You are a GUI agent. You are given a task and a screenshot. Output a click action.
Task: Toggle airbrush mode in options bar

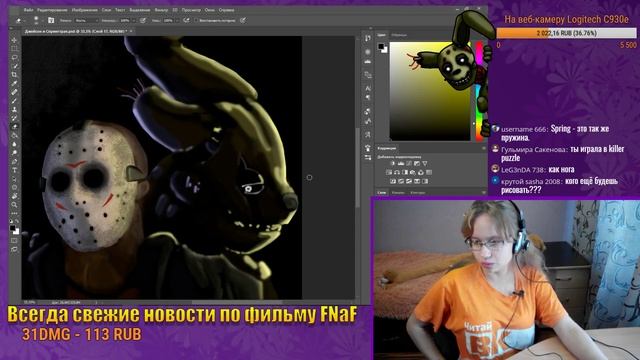(187, 20)
